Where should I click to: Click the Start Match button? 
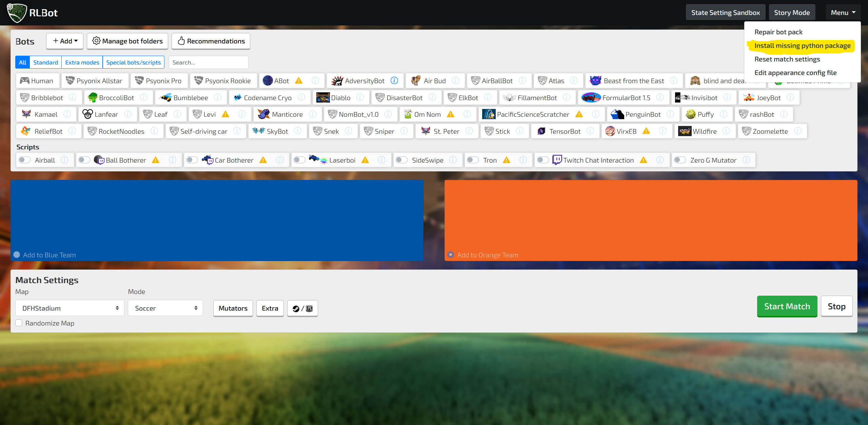click(787, 306)
